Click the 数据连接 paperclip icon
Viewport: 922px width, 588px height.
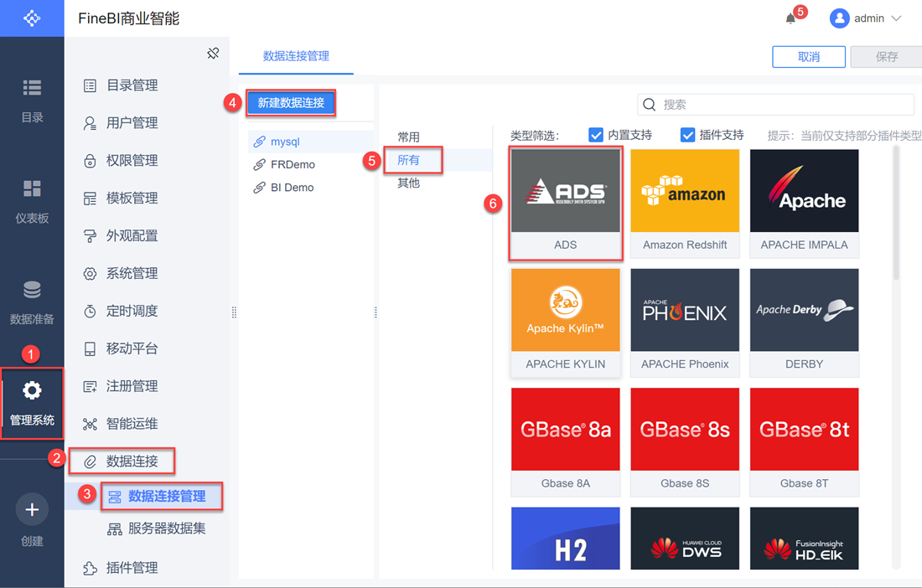[x=90, y=462]
